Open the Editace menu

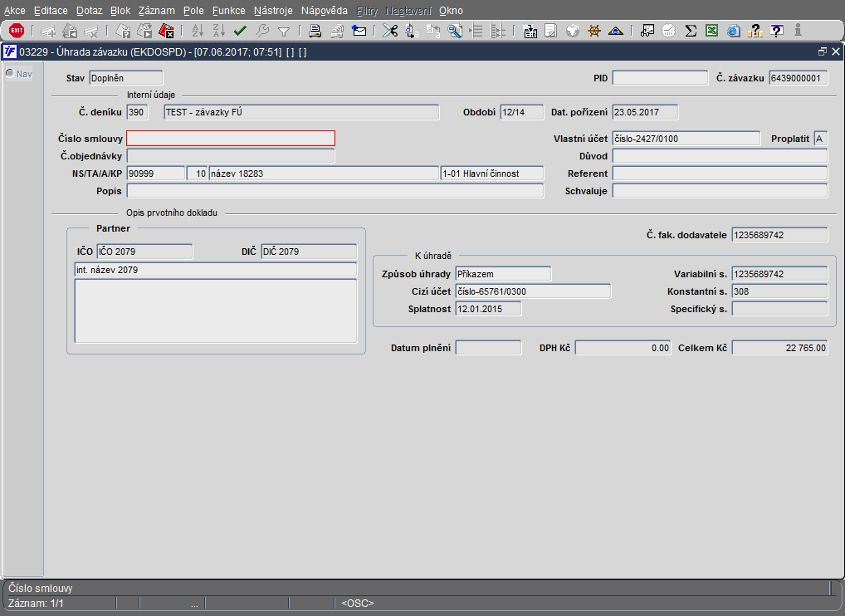click(51, 11)
